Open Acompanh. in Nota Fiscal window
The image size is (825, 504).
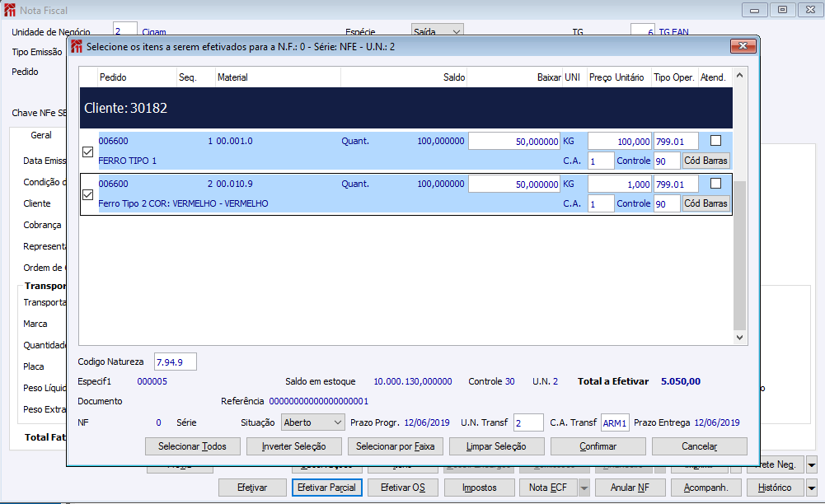(706, 488)
